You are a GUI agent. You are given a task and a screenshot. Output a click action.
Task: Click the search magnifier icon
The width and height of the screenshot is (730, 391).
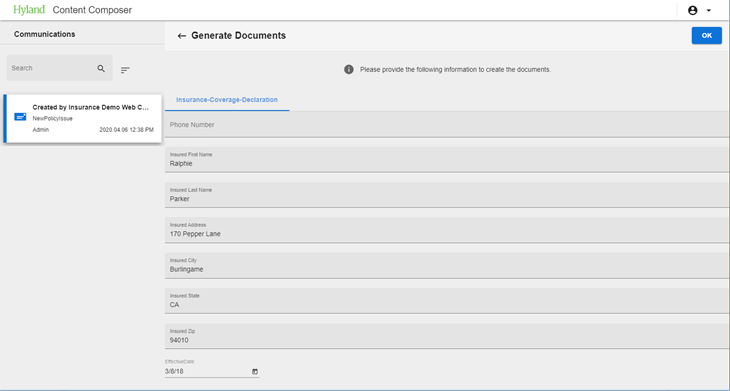101,68
